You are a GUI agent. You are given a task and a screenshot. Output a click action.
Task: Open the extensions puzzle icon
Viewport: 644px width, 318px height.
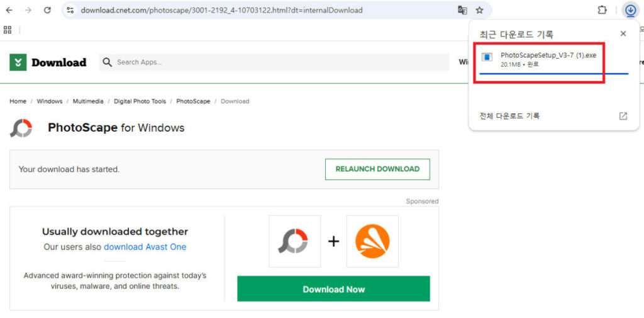coord(602,10)
